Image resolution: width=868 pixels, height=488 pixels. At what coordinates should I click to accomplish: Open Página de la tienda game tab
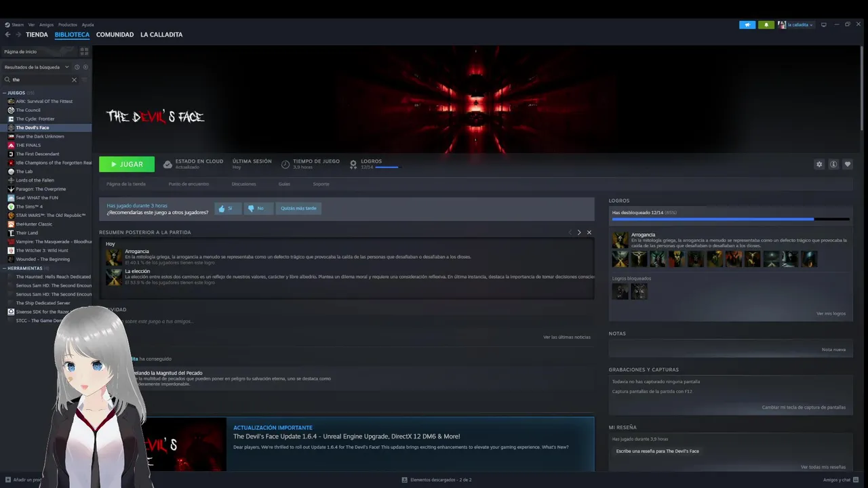126,184
